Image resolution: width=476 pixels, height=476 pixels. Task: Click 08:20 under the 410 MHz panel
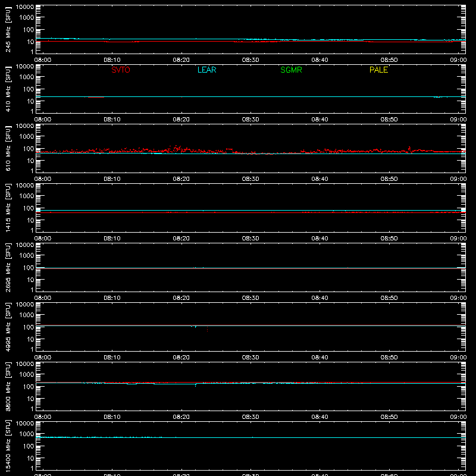[181, 120]
